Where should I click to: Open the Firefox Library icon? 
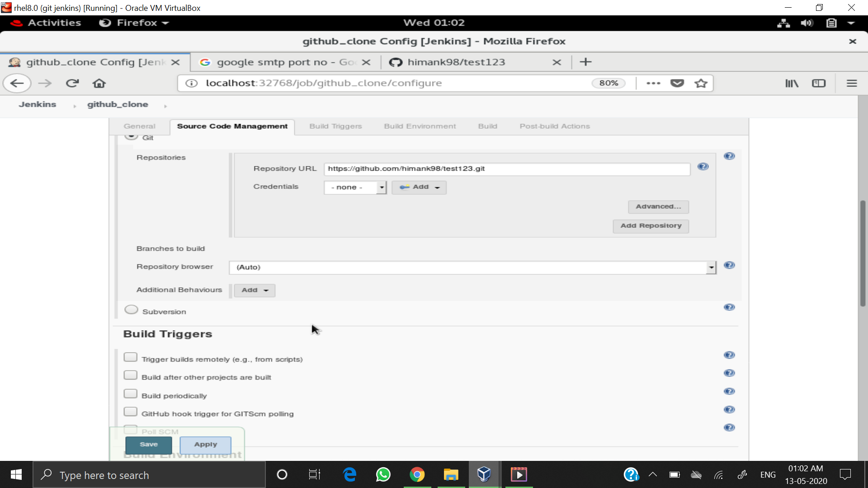click(x=792, y=83)
